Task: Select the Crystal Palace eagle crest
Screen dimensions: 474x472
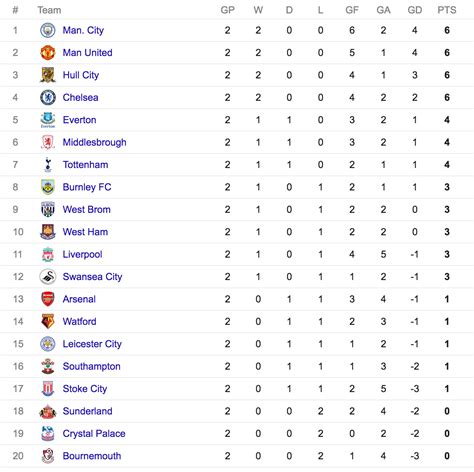Action: point(48,433)
